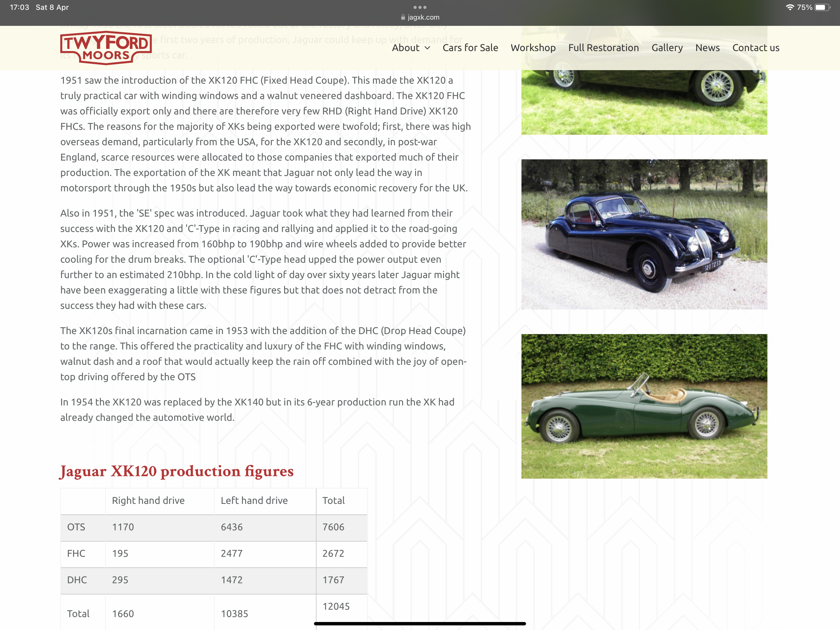Tap the padlock icon beside URL
This screenshot has width=840, height=630.
click(x=403, y=17)
